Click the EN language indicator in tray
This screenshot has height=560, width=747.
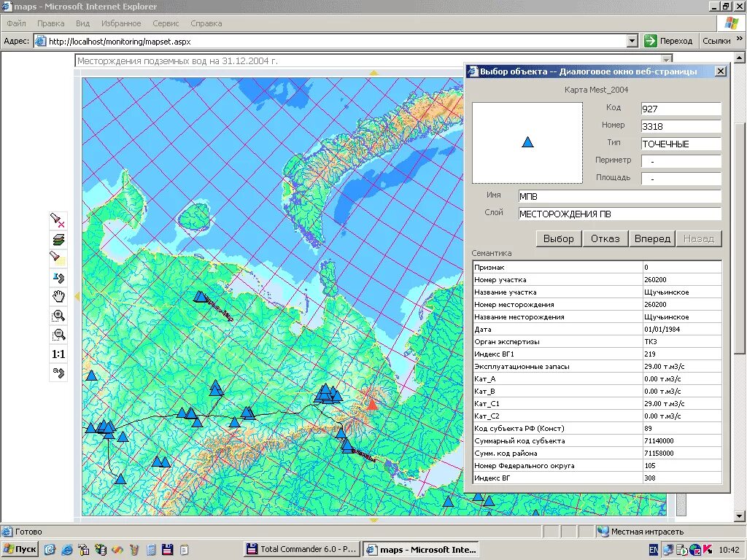click(654, 550)
